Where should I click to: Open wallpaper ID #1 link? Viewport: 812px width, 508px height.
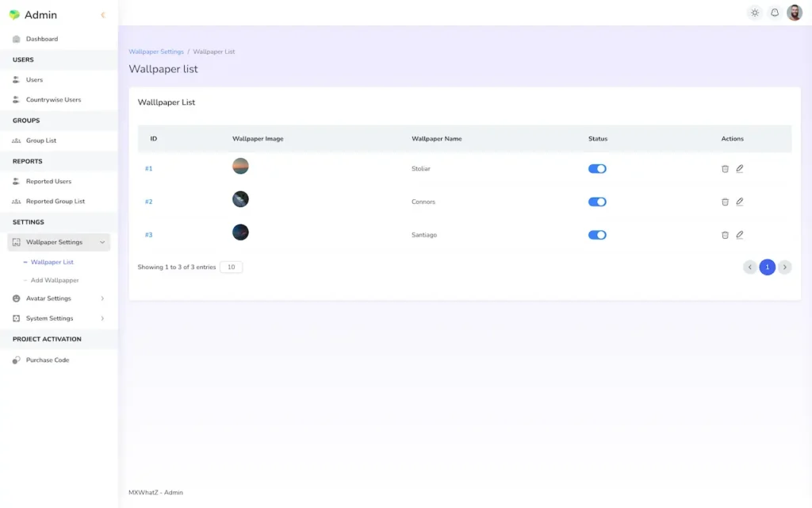point(148,168)
